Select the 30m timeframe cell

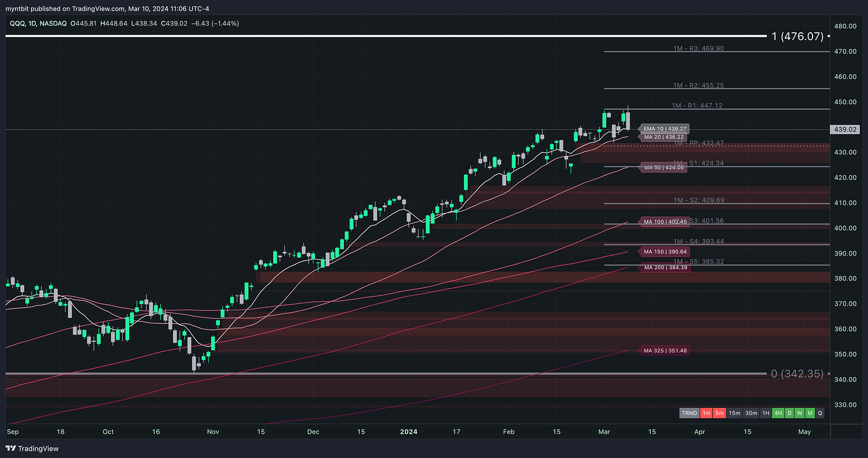pos(751,413)
